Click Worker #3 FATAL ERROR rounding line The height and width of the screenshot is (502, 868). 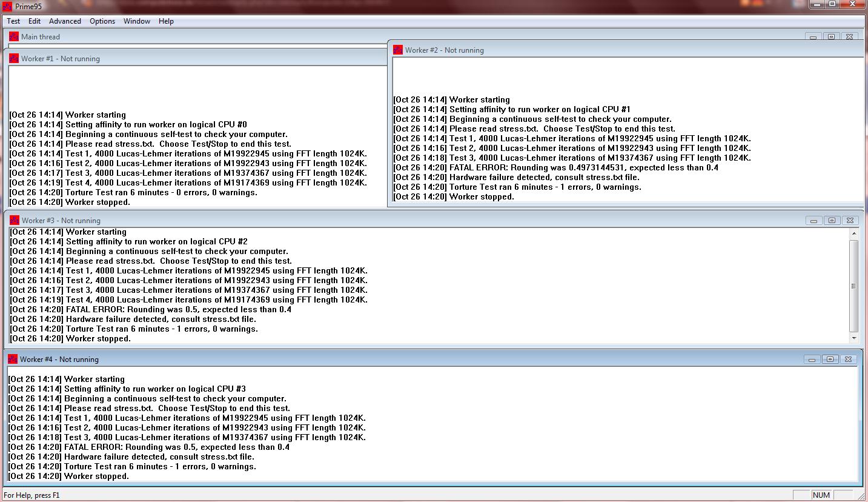point(150,309)
